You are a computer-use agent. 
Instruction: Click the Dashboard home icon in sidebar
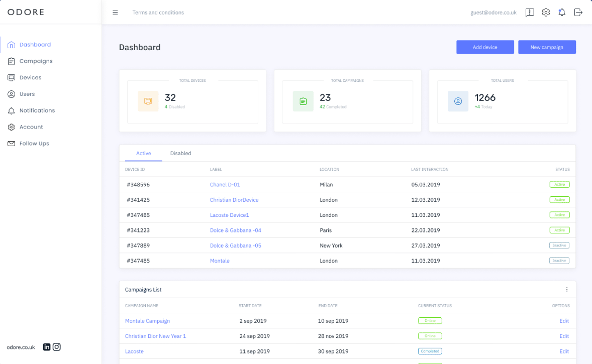click(x=12, y=45)
